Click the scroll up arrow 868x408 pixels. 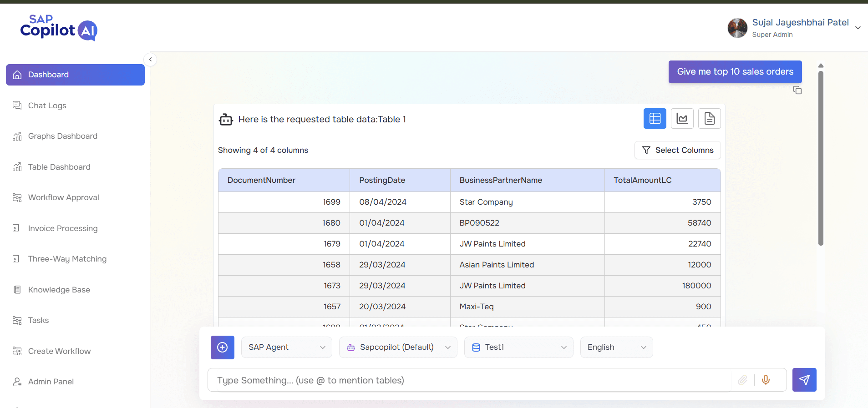tap(821, 66)
